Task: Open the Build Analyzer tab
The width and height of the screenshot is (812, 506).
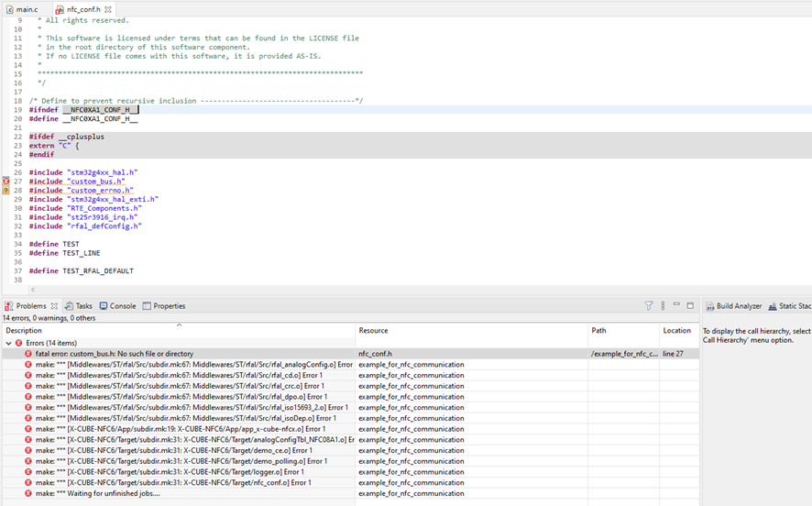Action: 733,306
